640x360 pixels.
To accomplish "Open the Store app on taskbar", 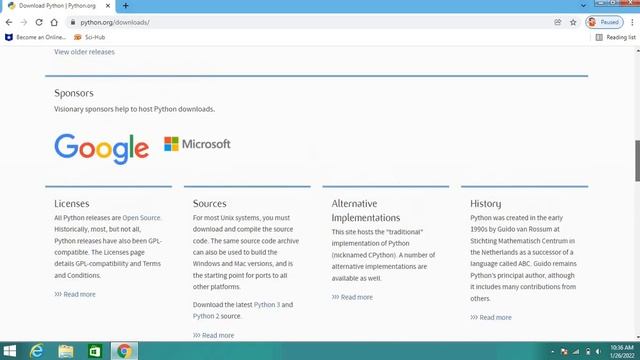I will coord(95,351).
